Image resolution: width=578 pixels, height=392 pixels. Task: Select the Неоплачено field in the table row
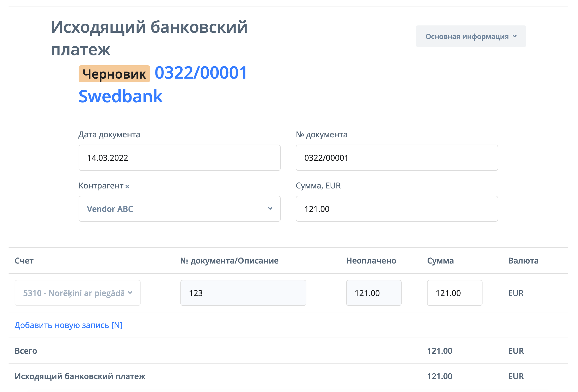point(373,293)
